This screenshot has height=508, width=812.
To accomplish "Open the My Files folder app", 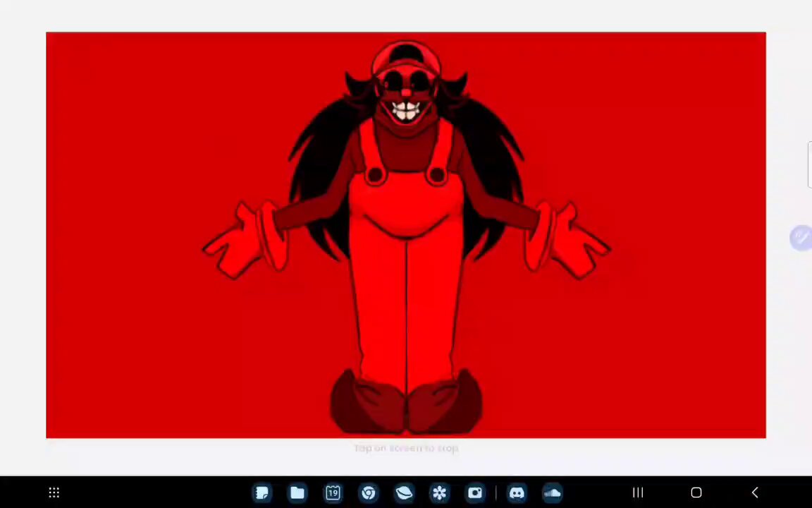I will coord(297,492).
